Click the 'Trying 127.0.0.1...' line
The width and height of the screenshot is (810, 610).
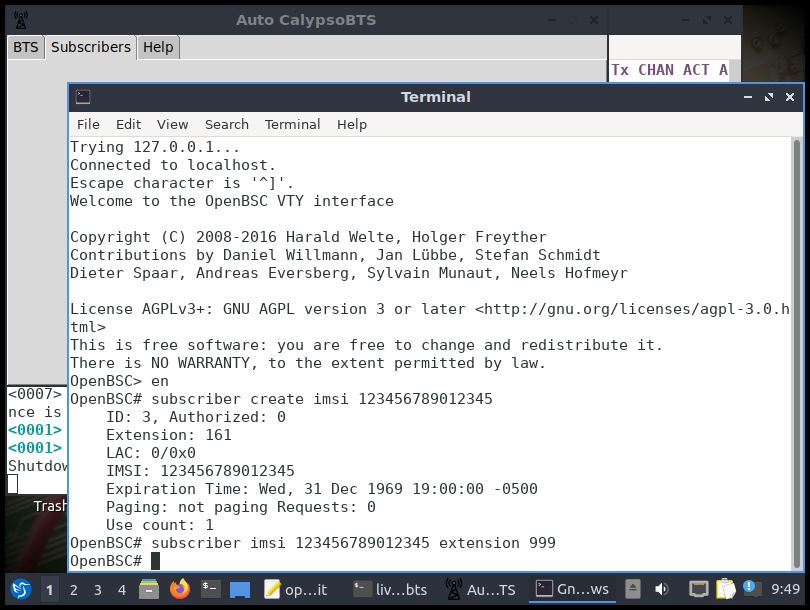pos(155,147)
